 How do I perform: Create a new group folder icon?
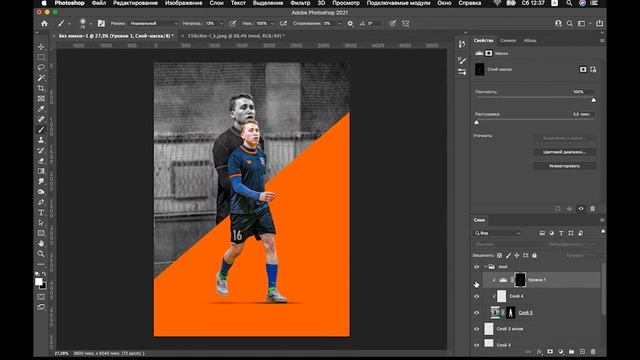pos(571,351)
